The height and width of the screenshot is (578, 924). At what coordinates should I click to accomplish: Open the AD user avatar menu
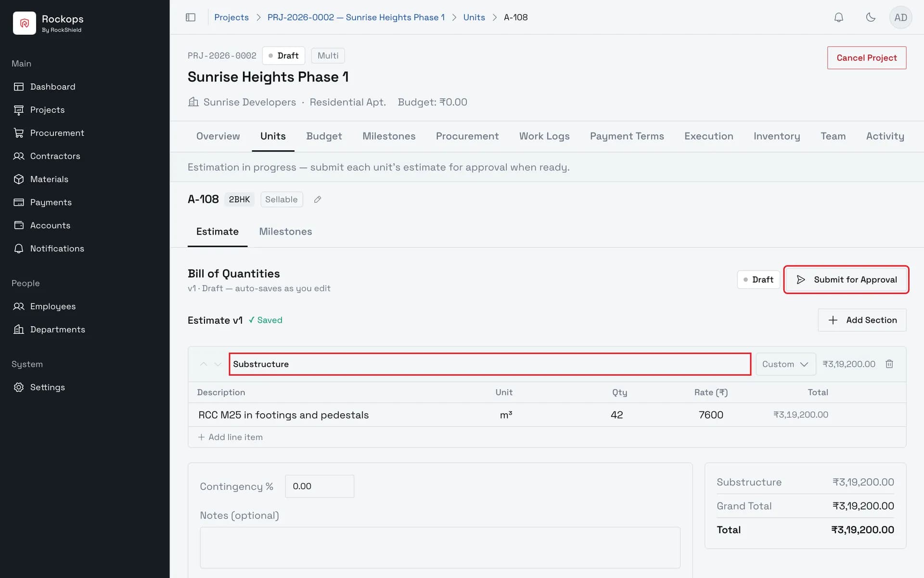pos(900,17)
